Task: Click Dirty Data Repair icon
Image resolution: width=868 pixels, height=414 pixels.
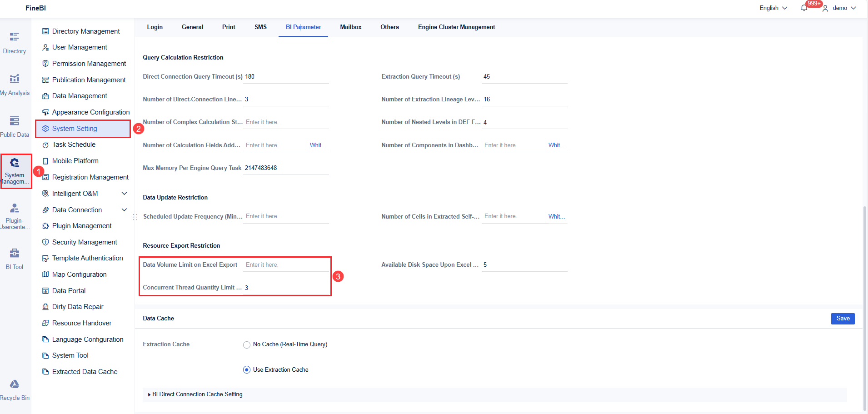Action: [45, 307]
